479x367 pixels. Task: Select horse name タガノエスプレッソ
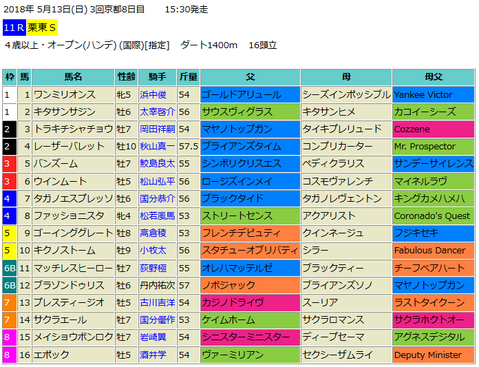[73, 199]
